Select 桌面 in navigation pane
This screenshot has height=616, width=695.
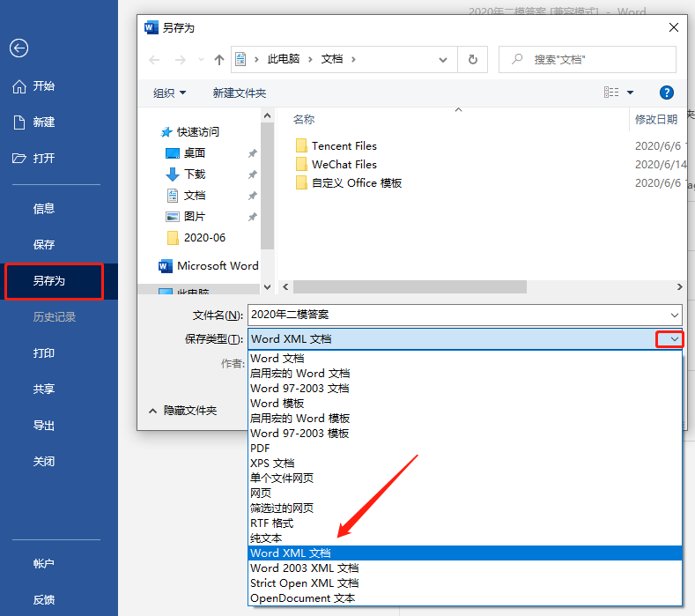pyautogui.click(x=185, y=153)
